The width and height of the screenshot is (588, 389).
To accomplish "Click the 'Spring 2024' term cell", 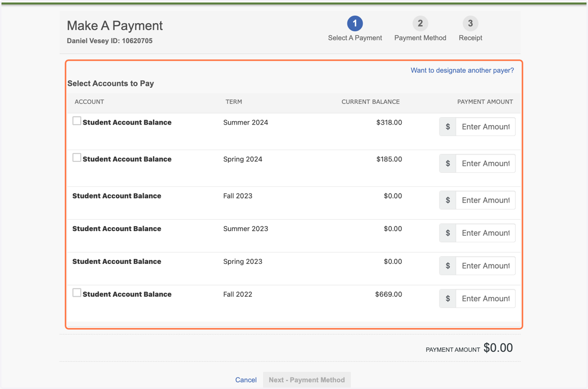I will [243, 159].
